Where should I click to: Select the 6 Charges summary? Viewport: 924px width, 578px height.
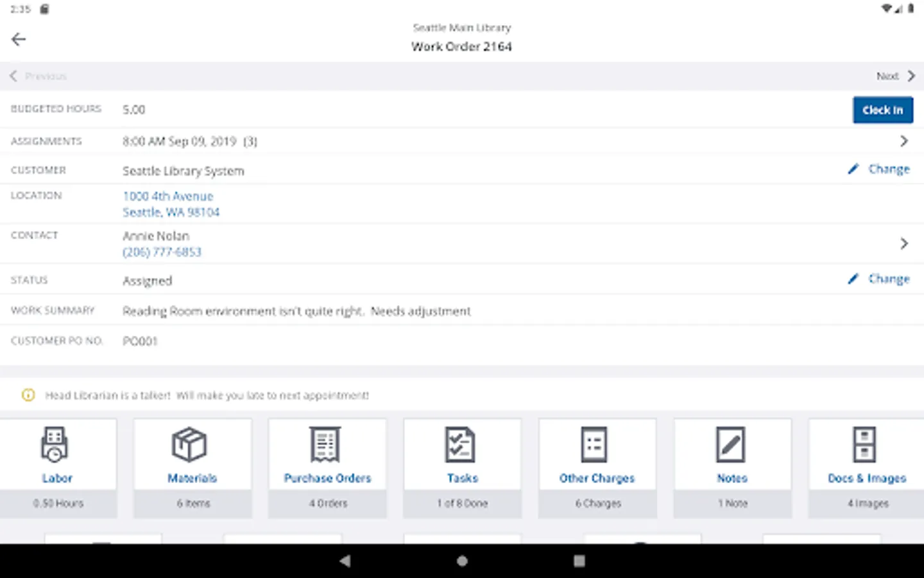[598, 504]
